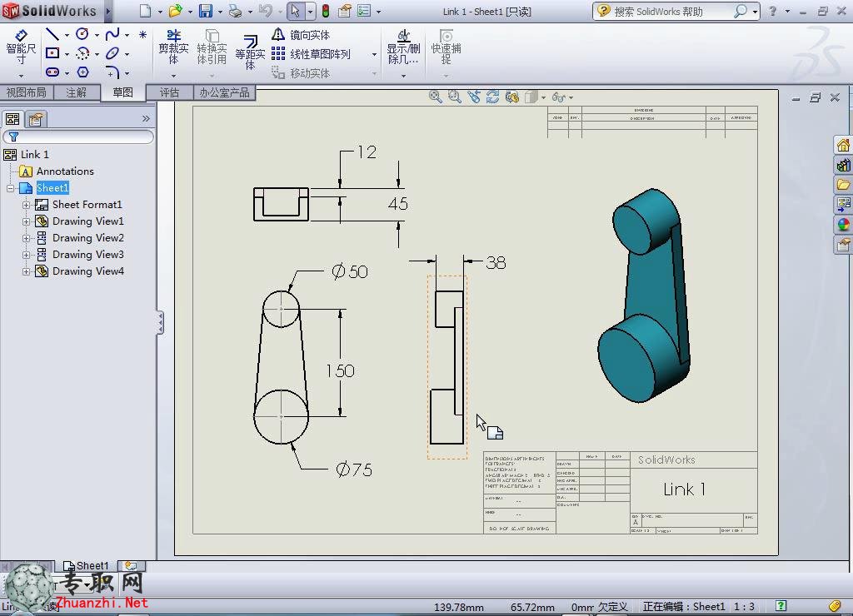Open the Design Library task pane icon
Viewport: 853px width, 616px height.
pyautogui.click(x=843, y=165)
